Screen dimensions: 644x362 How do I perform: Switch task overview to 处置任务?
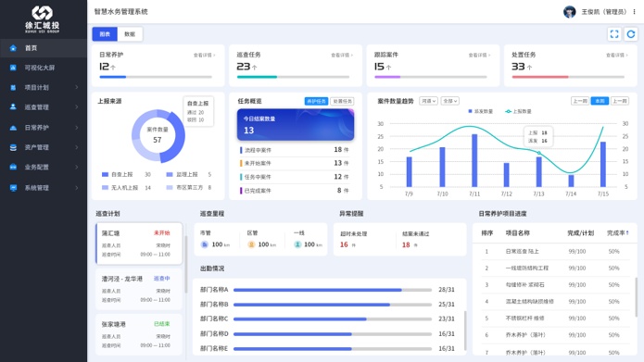click(342, 101)
